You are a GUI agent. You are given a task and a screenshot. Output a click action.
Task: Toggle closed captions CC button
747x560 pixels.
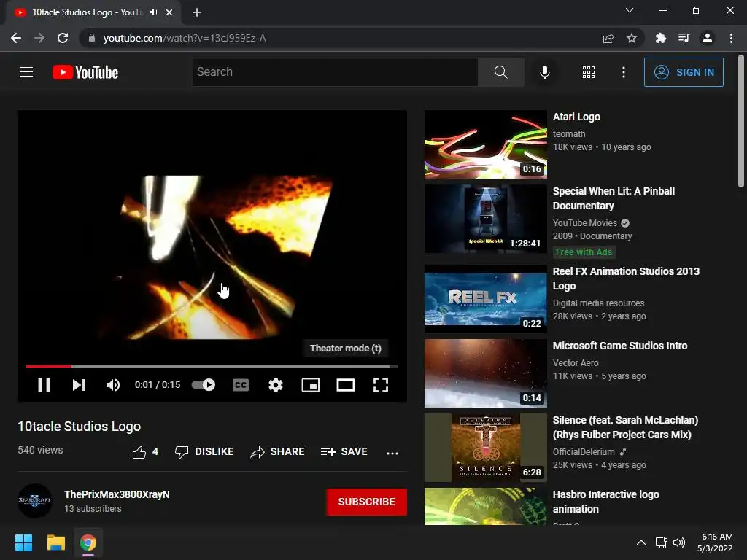(241, 385)
